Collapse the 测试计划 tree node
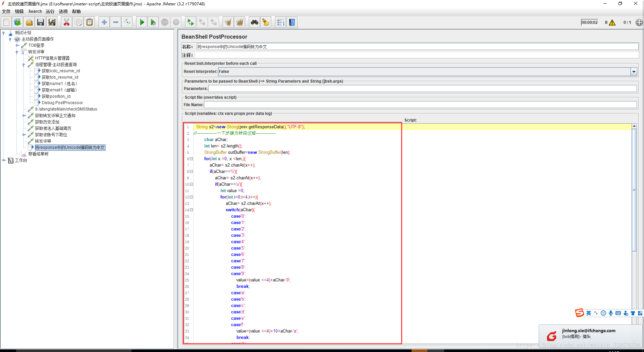The height and width of the screenshot is (352, 644). [x=4, y=33]
